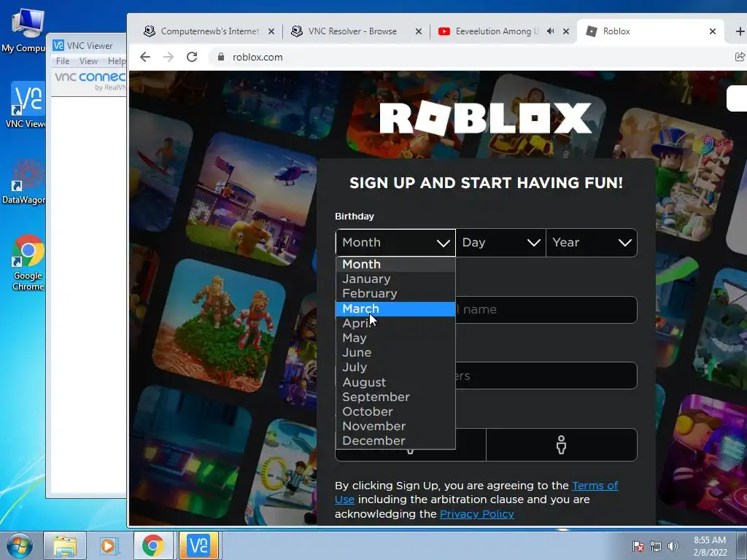Select January from the month list
Screen dimensions: 747x560
point(395,279)
